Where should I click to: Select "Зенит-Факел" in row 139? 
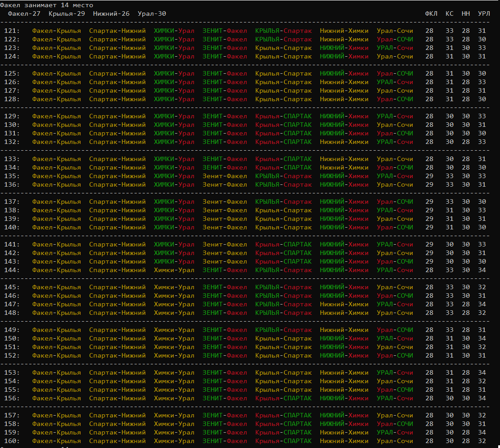coord(225,219)
